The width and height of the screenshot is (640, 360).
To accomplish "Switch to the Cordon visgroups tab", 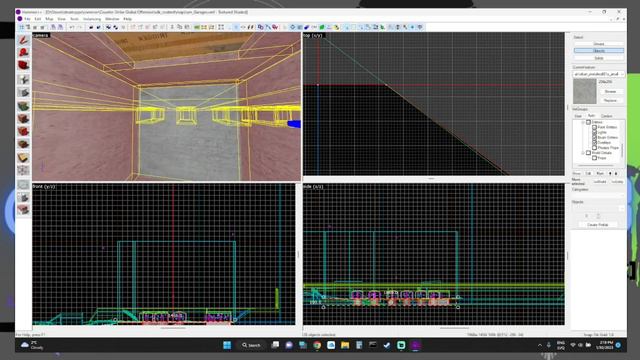I will coord(606,116).
